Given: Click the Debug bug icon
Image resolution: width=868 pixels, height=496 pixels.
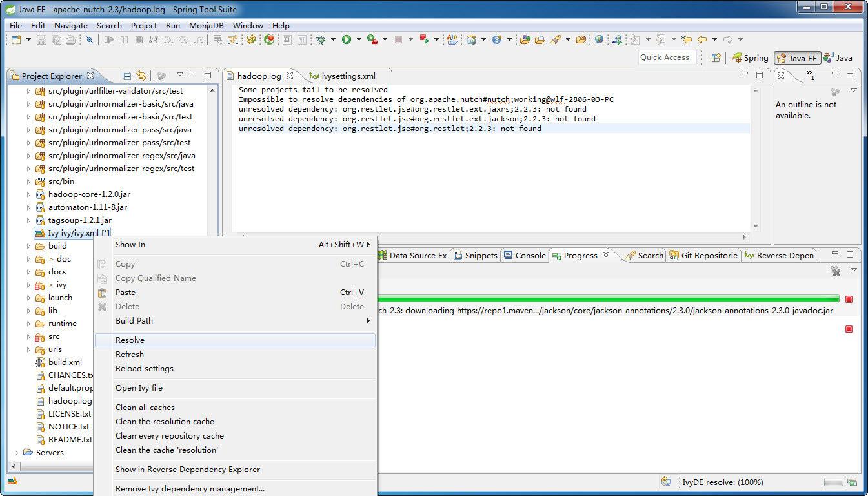Looking at the screenshot, I should click(x=321, y=39).
